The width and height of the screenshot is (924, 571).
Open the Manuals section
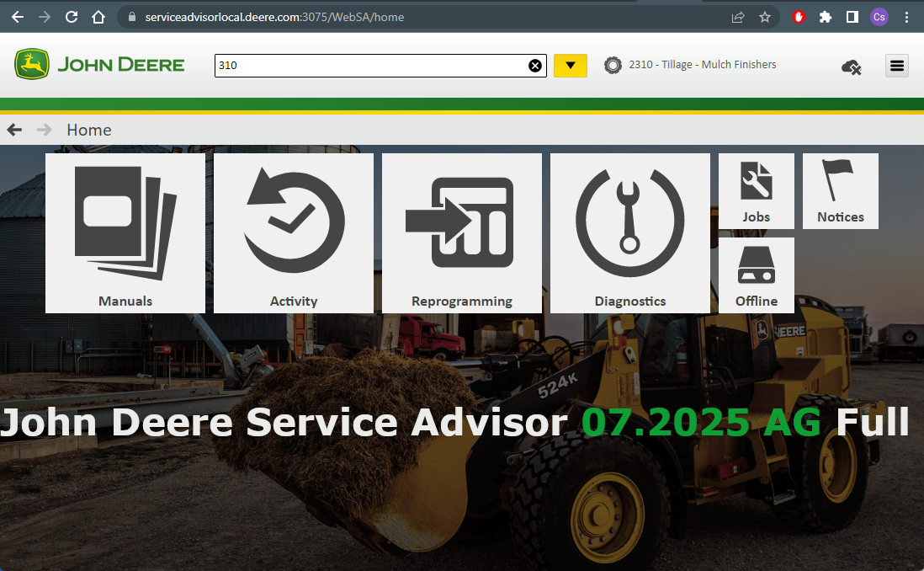(x=125, y=232)
